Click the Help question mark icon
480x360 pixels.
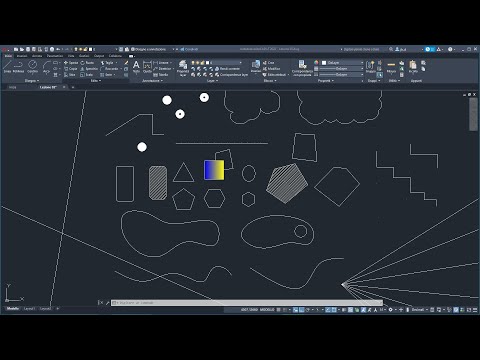pos(450,49)
